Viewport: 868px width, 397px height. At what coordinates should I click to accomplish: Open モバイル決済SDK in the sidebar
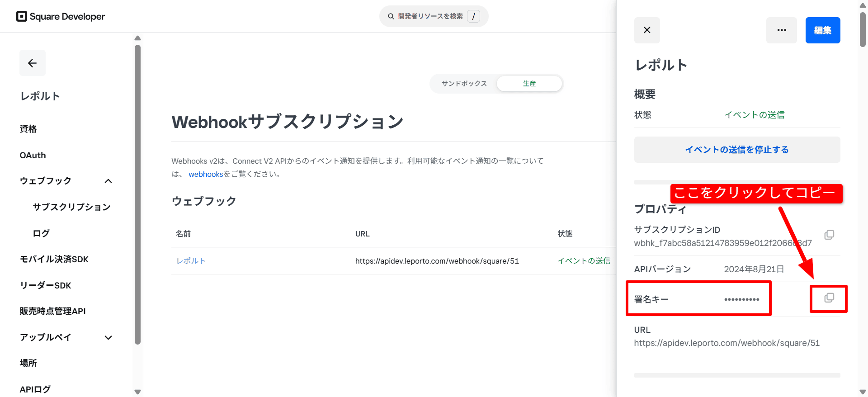(54, 259)
